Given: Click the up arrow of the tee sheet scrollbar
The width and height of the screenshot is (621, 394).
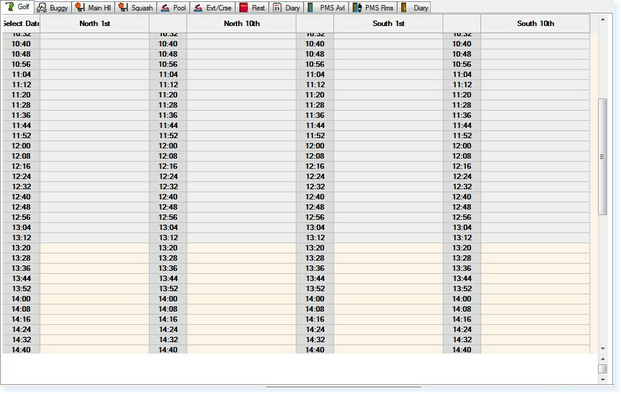Looking at the screenshot, I should coord(602,19).
